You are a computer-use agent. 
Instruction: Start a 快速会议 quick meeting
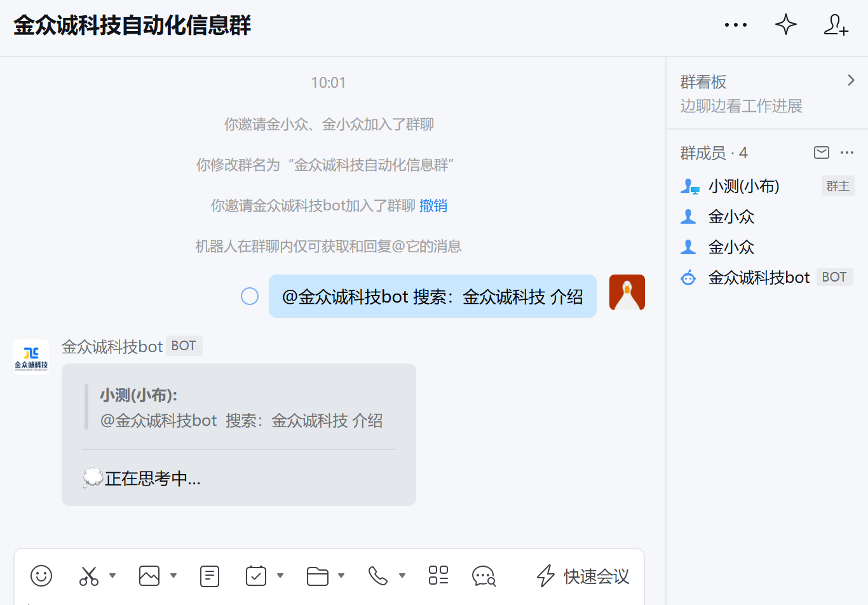(x=583, y=576)
